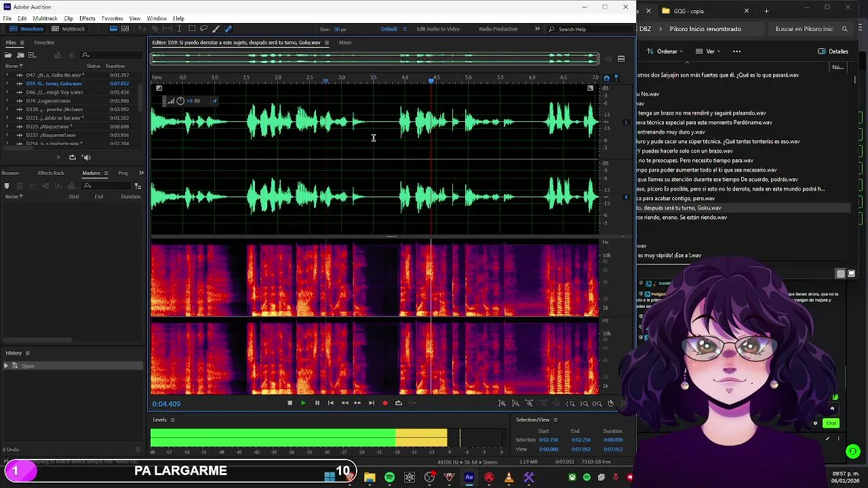The height and width of the screenshot is (488, 868).
Task: Switch to Waveform editor view
Action: (27, 29)
